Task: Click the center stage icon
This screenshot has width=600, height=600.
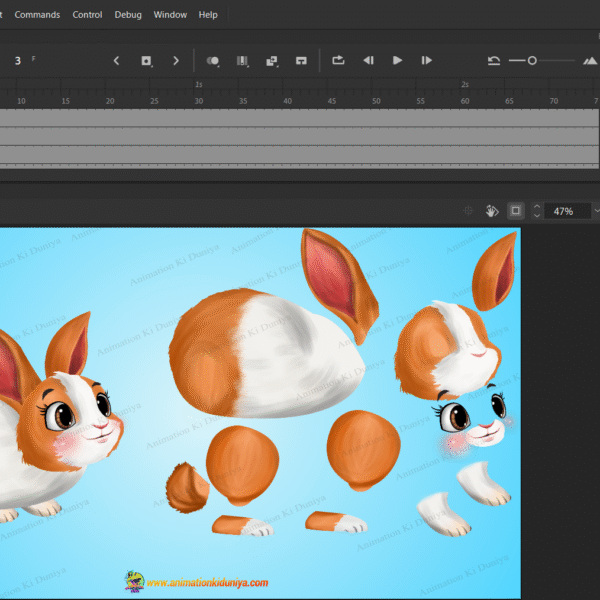Action: (468, 210)
